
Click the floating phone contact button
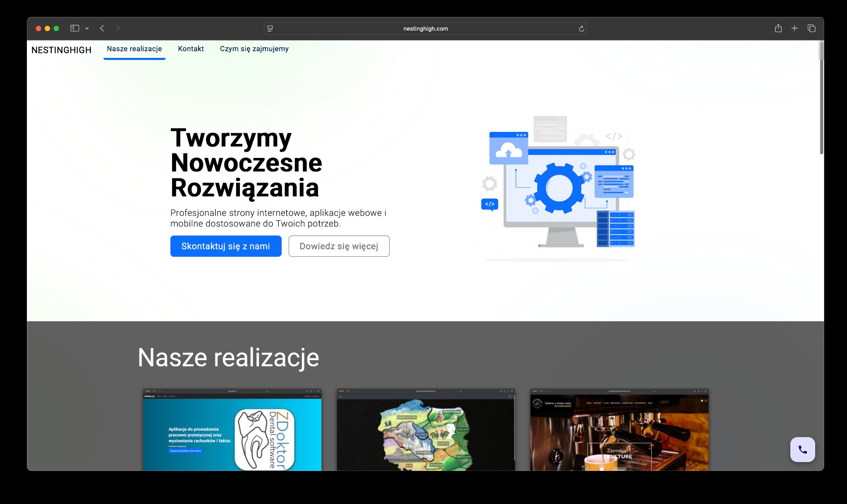(802, 449)
